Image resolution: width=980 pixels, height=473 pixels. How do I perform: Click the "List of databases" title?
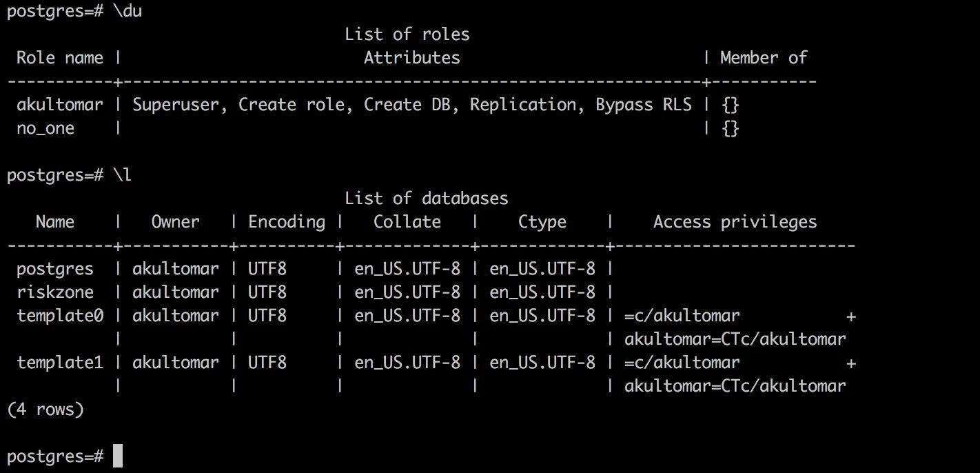pos(426,199)
